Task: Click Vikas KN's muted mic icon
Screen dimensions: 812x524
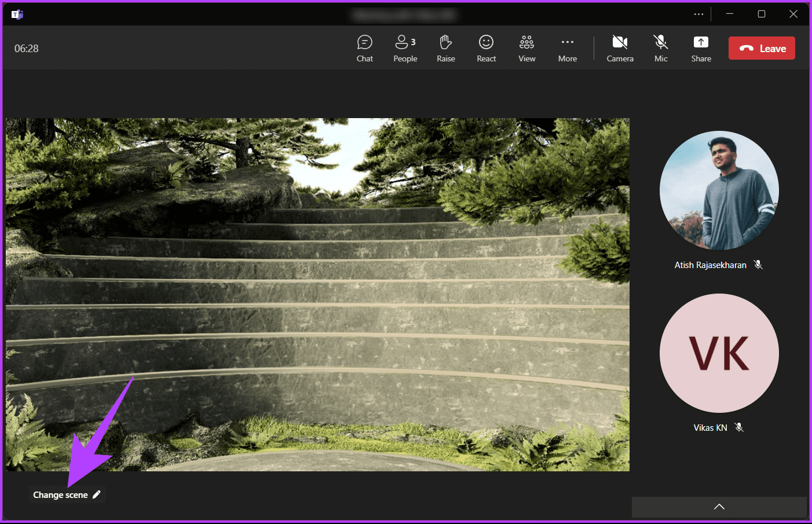Action: pos(739,427)
